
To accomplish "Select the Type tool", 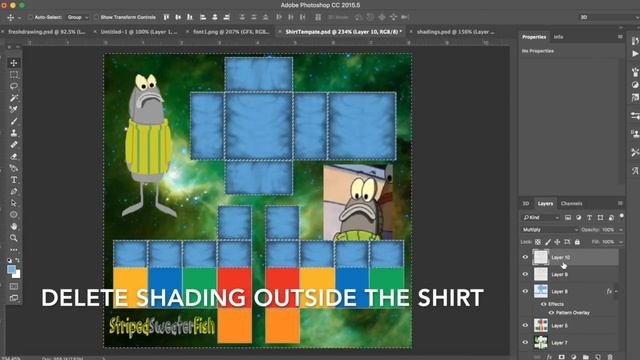I will point(14,180).
